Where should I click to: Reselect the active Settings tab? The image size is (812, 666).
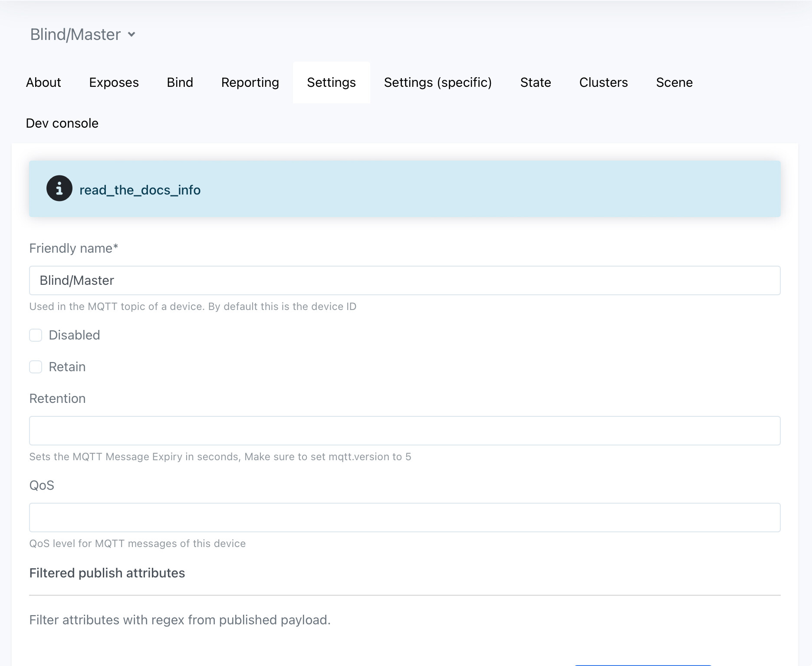point(331,82)
